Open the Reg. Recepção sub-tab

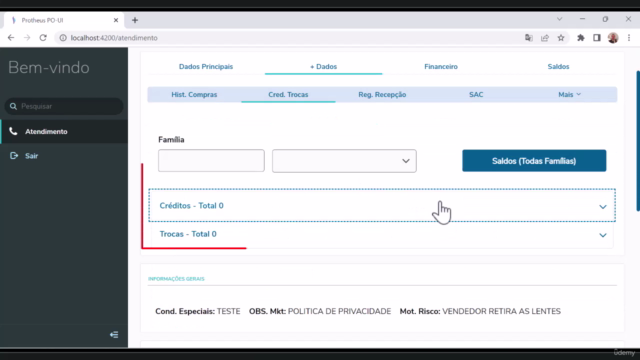tap(382, 95)
